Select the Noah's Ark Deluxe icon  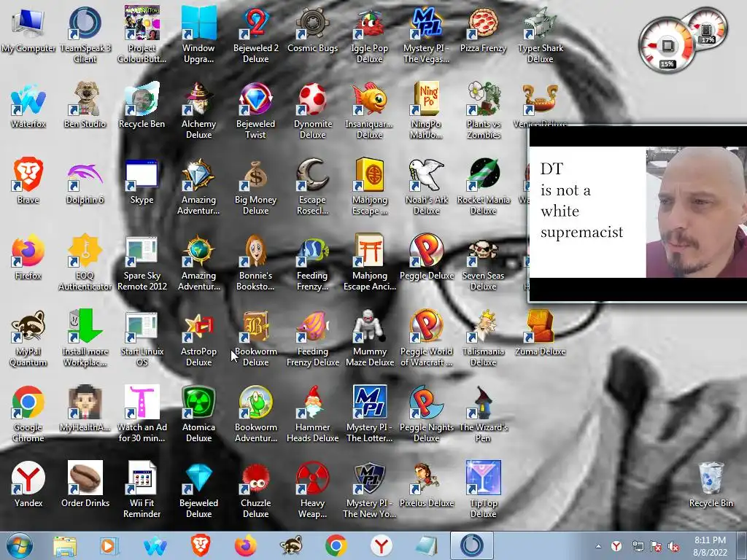(426, 186)
